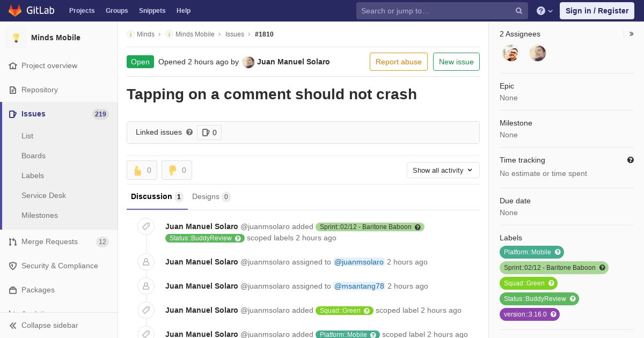The width and height of the screenshot is (644, 338).
Task: Click the search magnifier icon
Action: click(519, 11)
